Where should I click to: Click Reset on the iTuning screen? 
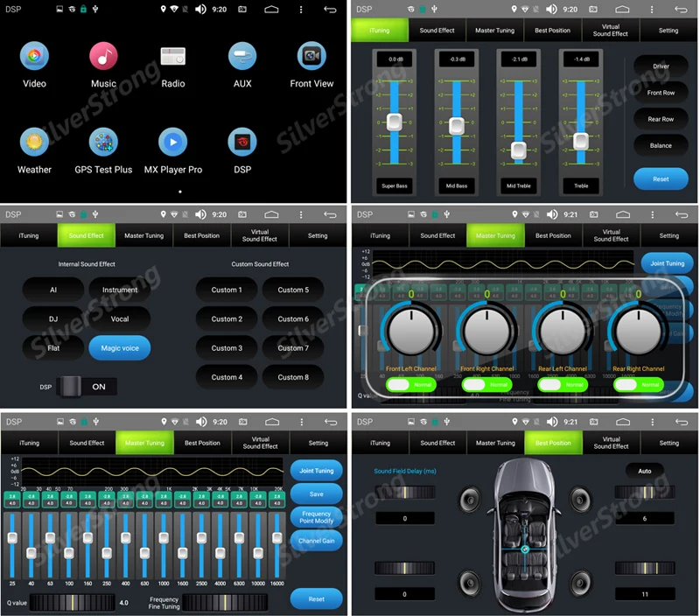coord(661,179)
